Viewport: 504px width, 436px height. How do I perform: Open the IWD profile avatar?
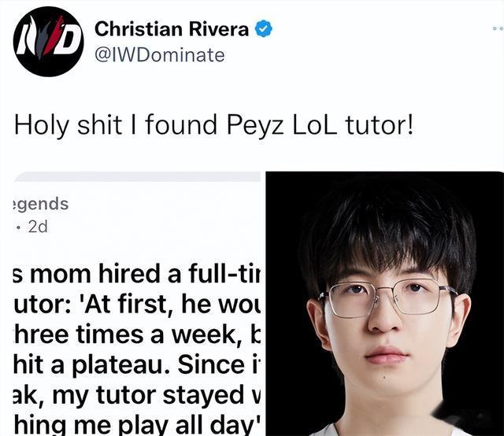click(x=48, y=42)
